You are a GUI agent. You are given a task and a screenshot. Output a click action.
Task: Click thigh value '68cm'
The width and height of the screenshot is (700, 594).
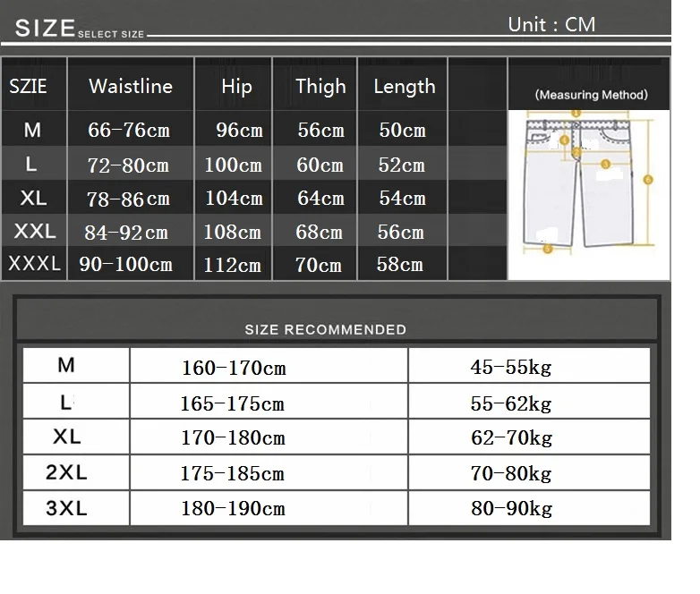tap(320, 232)
